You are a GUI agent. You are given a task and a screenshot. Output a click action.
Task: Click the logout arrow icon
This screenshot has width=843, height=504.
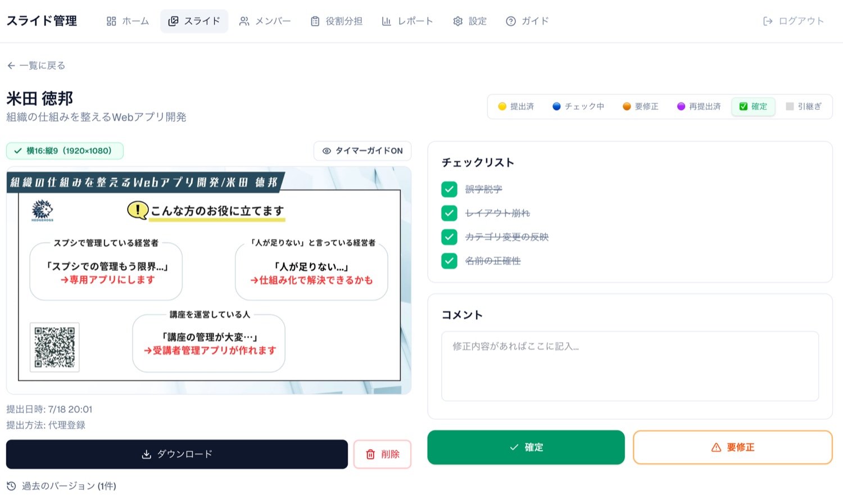click(x=768, y=21)
